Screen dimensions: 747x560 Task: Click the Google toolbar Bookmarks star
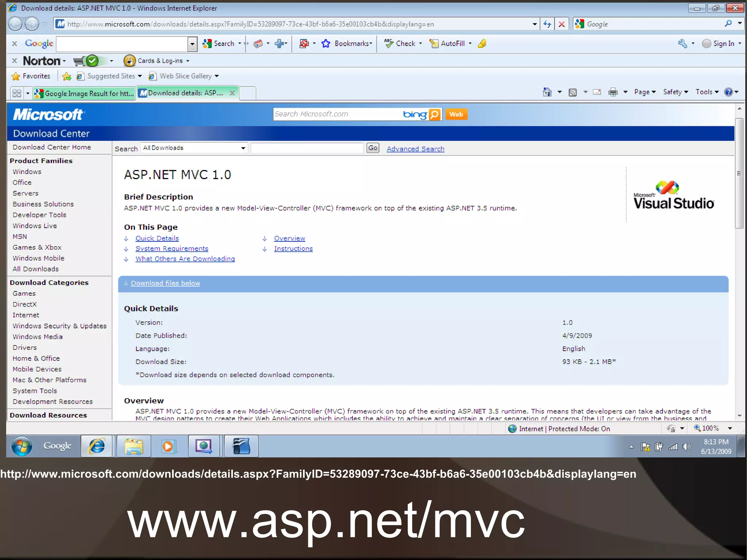(x=326, y=43)
